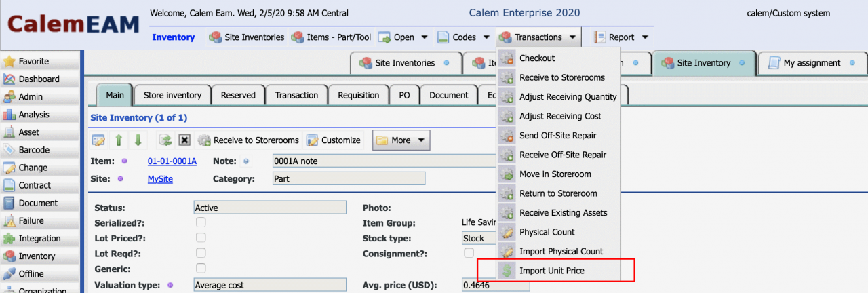Image resolution: width=868 pixels, height=293 pixels.
Task: Choose Return to Storeroom
Action: click(x=558, y=193)
